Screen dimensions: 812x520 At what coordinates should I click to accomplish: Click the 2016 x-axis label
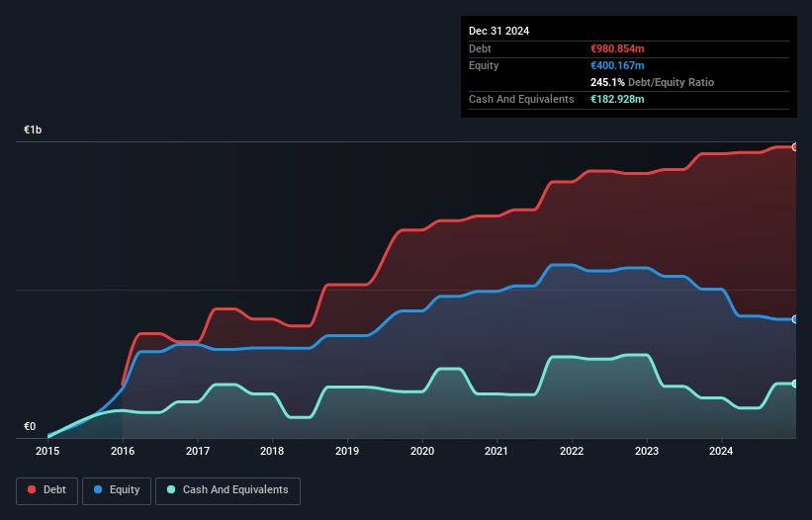coord(123,451)
